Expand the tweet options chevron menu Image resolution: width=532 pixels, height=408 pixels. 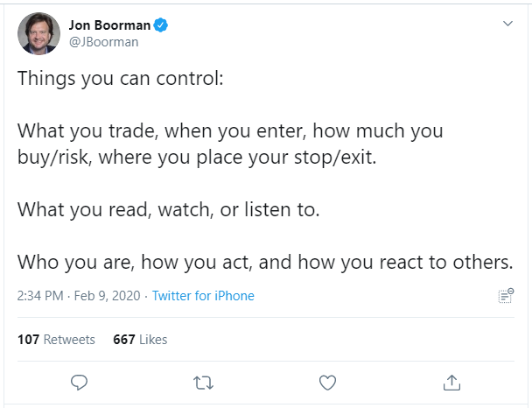(507, 24)
